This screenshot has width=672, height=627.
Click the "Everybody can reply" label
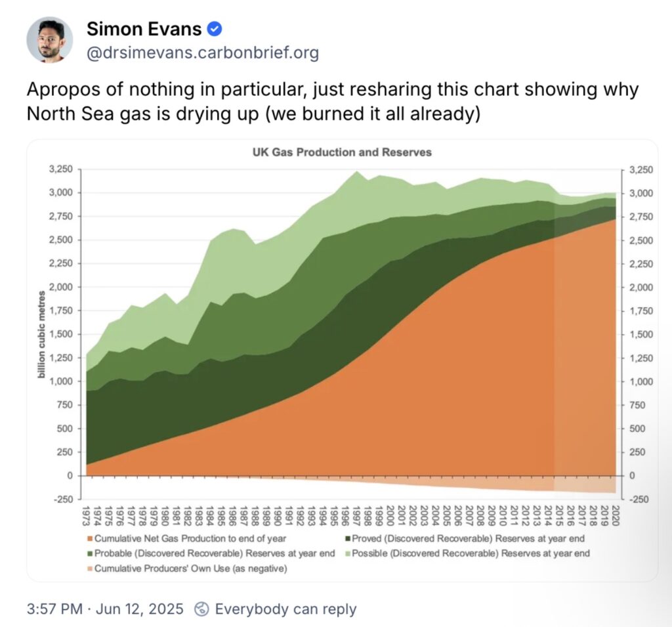[285, 609]
